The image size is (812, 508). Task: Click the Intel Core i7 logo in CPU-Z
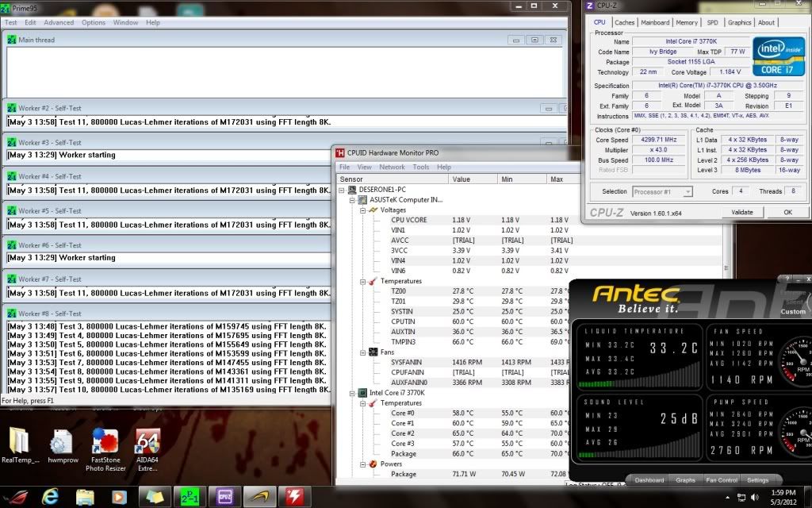(779, 56)
